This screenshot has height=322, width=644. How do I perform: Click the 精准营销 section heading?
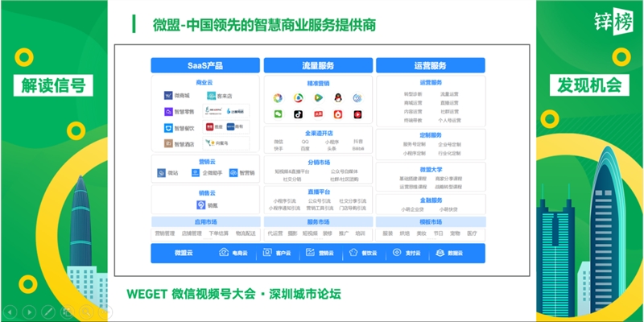318,84
